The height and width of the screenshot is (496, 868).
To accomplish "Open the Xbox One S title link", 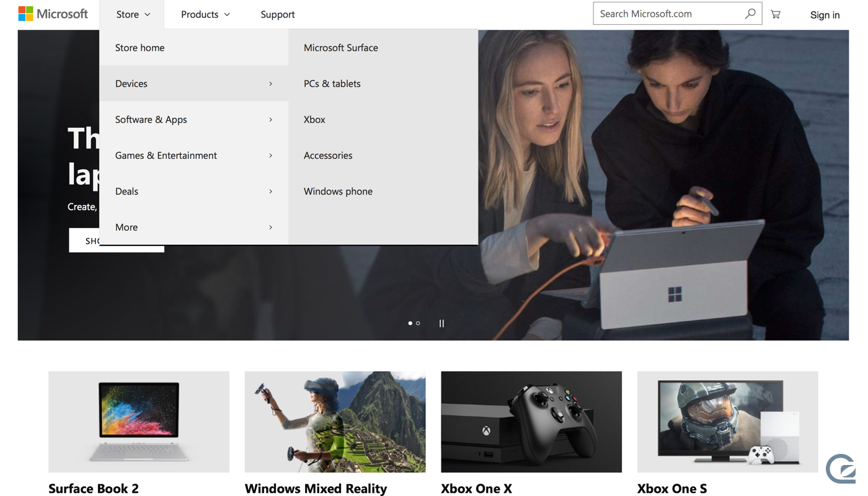I will coord(672,489).
